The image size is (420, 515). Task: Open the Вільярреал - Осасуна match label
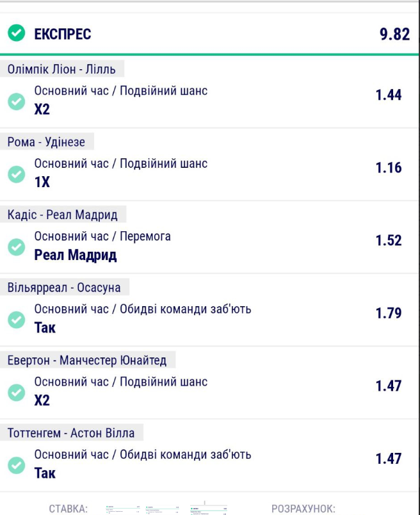click(64, 288)
